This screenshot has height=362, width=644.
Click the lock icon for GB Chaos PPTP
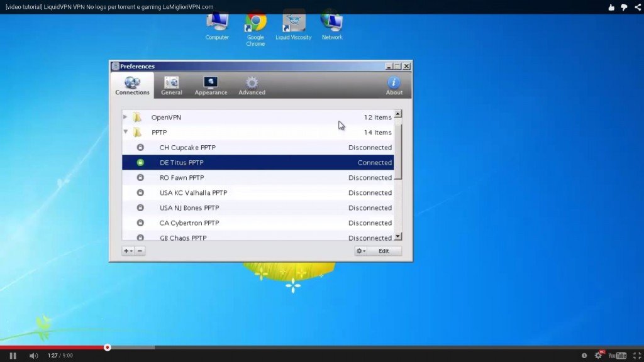pos(140,238)
